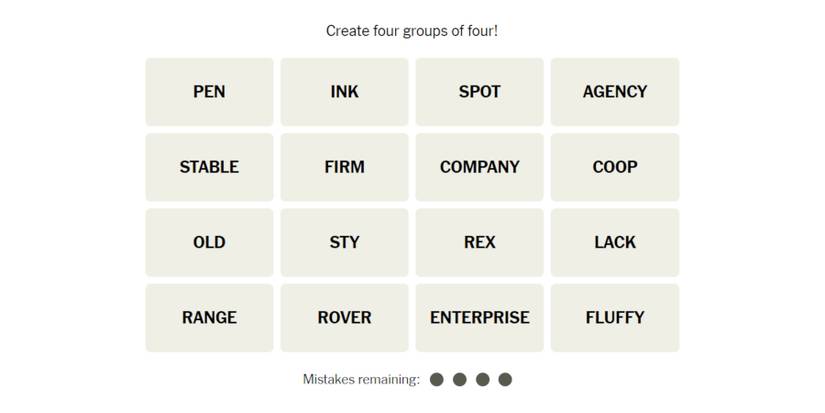The height and width of the screenshot is (413, 825).
Task: Tap the ROVER tile
Action: click(x=344, y=318)
